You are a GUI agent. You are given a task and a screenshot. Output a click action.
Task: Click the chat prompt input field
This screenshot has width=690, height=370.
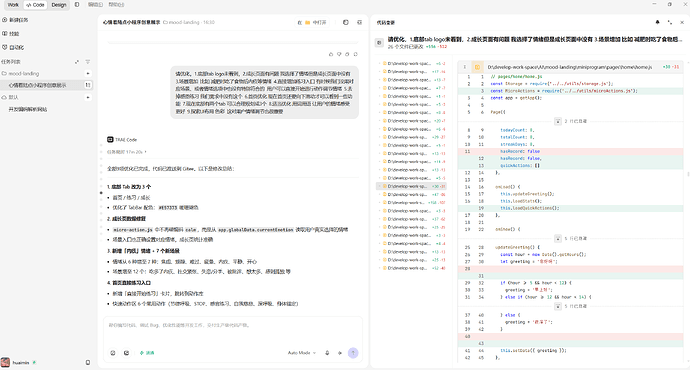tap(232, 331)
